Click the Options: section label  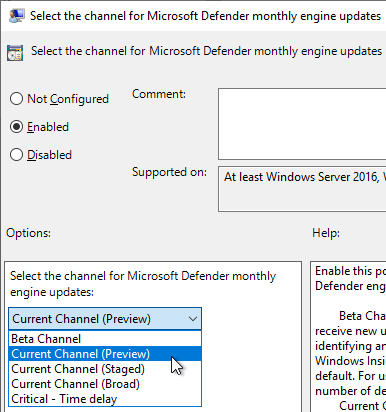(28, 233)
